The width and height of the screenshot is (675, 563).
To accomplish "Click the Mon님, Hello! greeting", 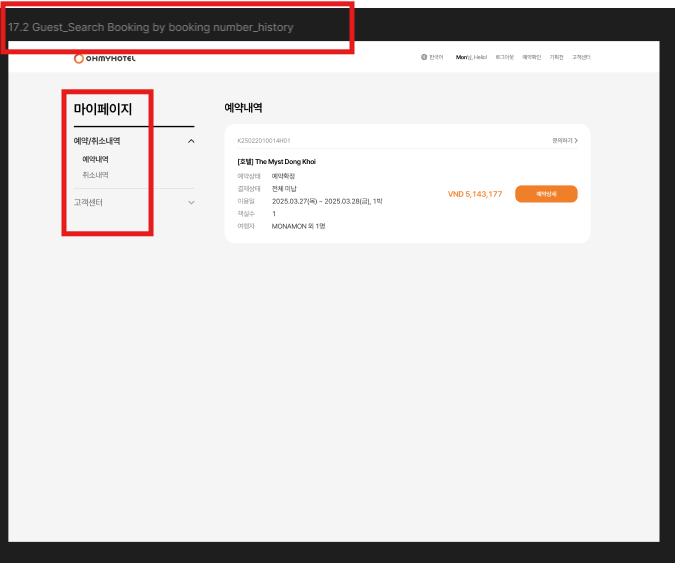I will 471,57.
